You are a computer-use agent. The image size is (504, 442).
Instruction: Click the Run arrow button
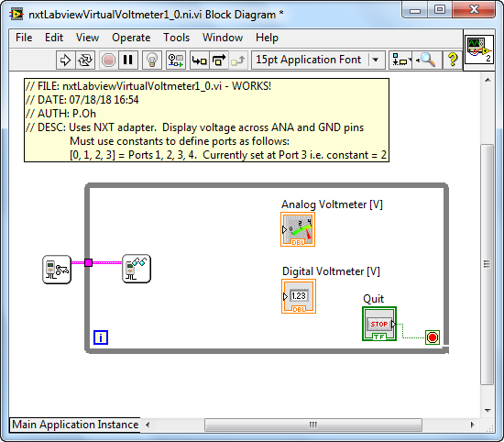66,60
